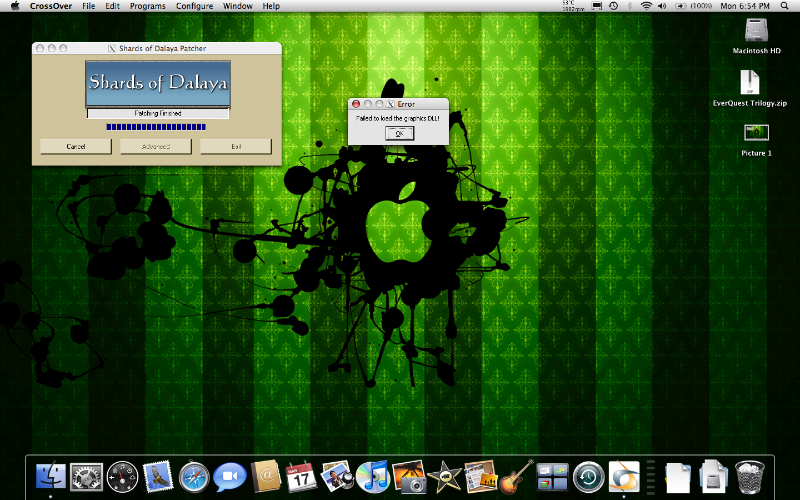Click the Mon 6:54 PM clock
800x500 pixels.
[x=745, y=6]
